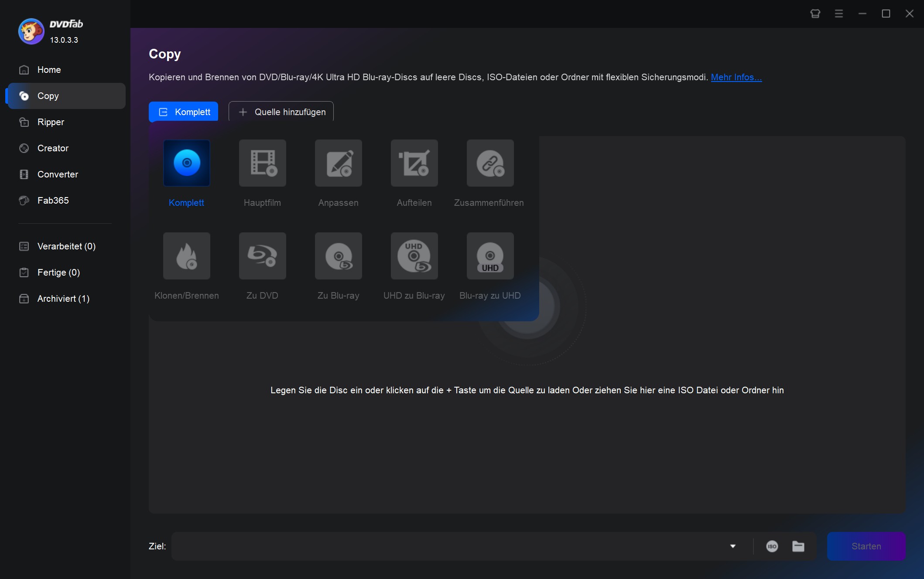Screen dimensions: 924x579
Task: Click the Blu-ray zu UHD label
Action: (490, 296)
